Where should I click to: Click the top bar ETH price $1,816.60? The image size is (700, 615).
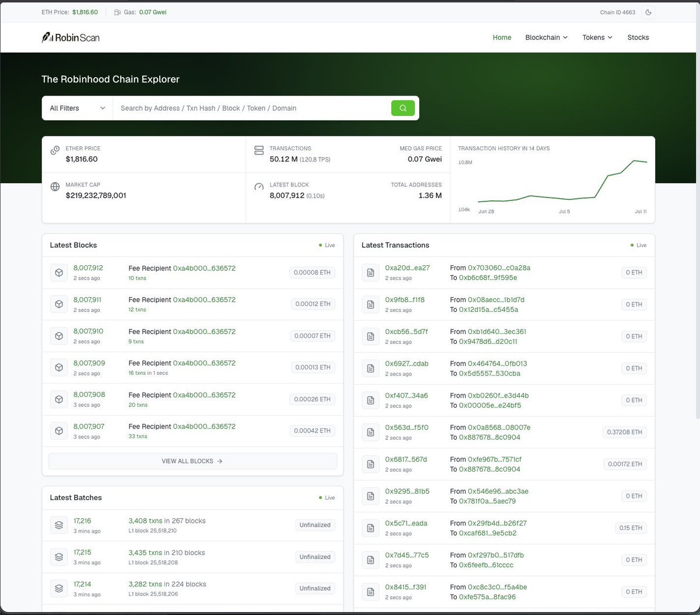(85, 12)
